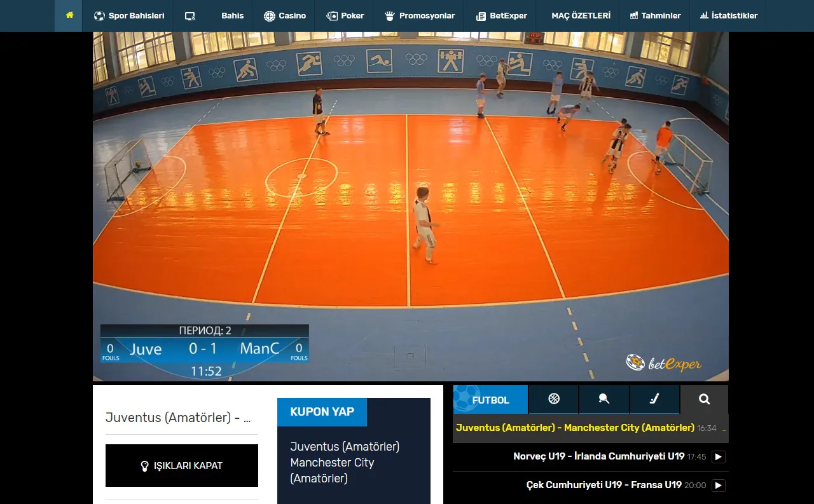The width and height of the screenshot is (814, 504).
Task: Open the Tahminler page
Action: point(655,16)
